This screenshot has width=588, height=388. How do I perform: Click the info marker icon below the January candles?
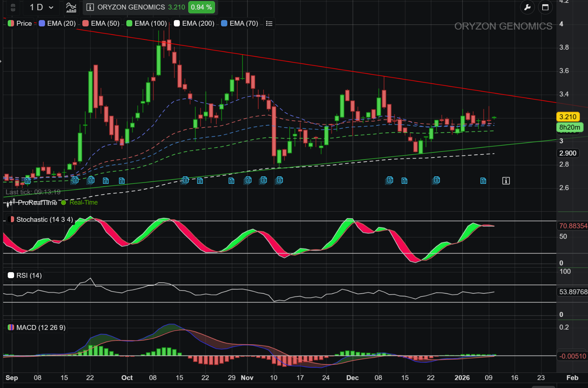506,181
